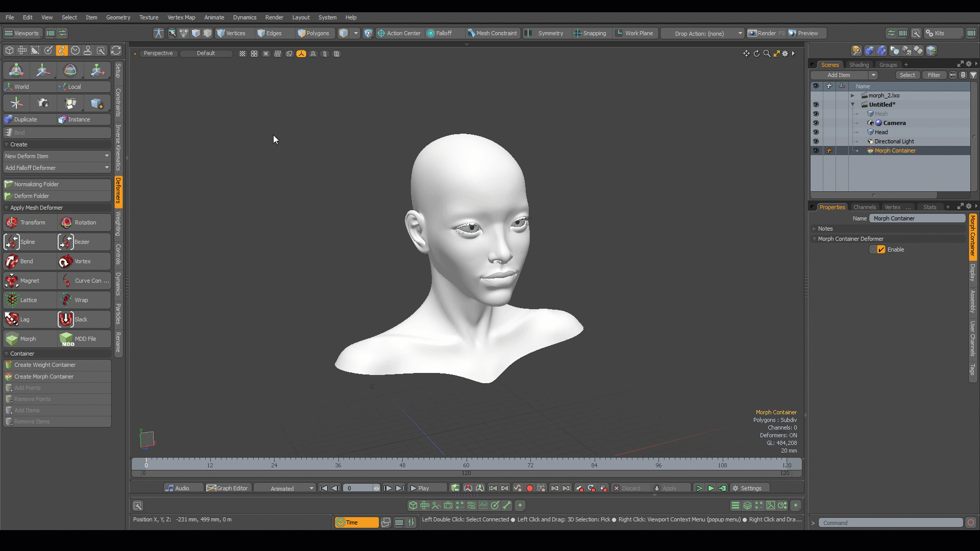The image size is (980, 551).
Task: Click the Falloff tool icon
Action: pyautogui.click(x=430, y=33)
